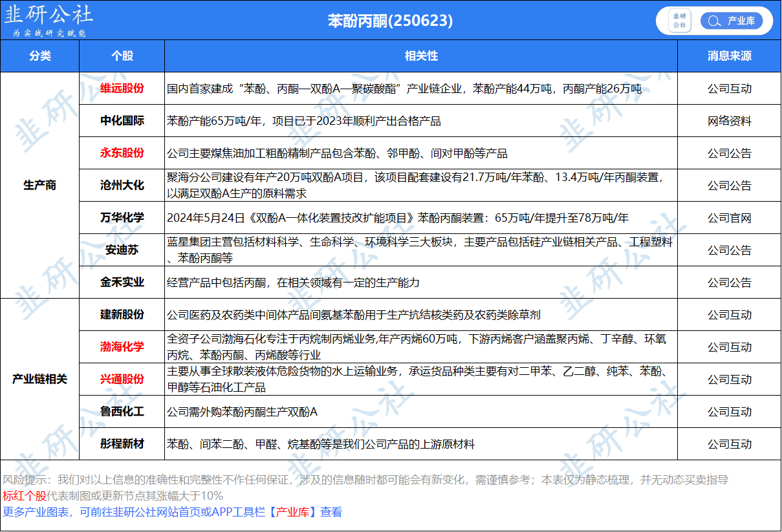Screen dimensions: 782x532
Task: Click the small 韭研公社 square badge icon
Action: click(x=679, y=21)
